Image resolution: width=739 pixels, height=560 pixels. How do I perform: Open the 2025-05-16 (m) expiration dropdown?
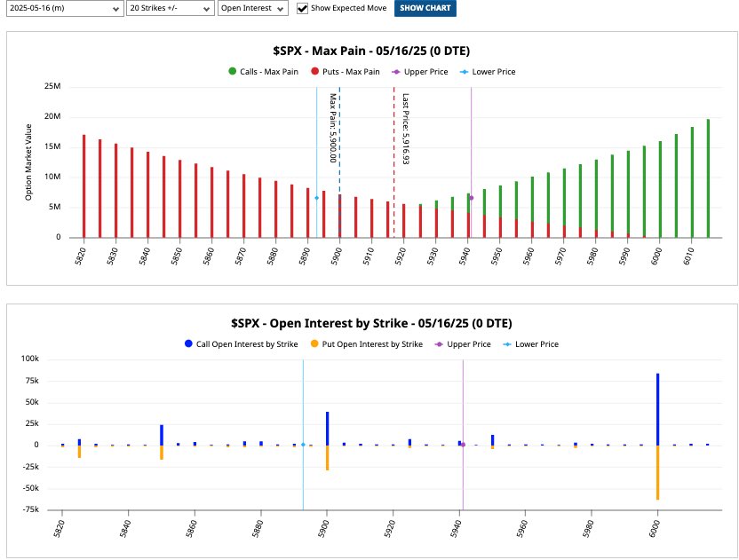(x=65, y=9)
